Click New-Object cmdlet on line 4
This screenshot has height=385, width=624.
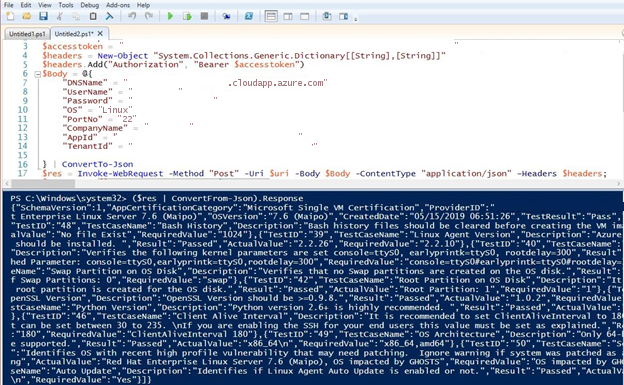tap(123, 56)
